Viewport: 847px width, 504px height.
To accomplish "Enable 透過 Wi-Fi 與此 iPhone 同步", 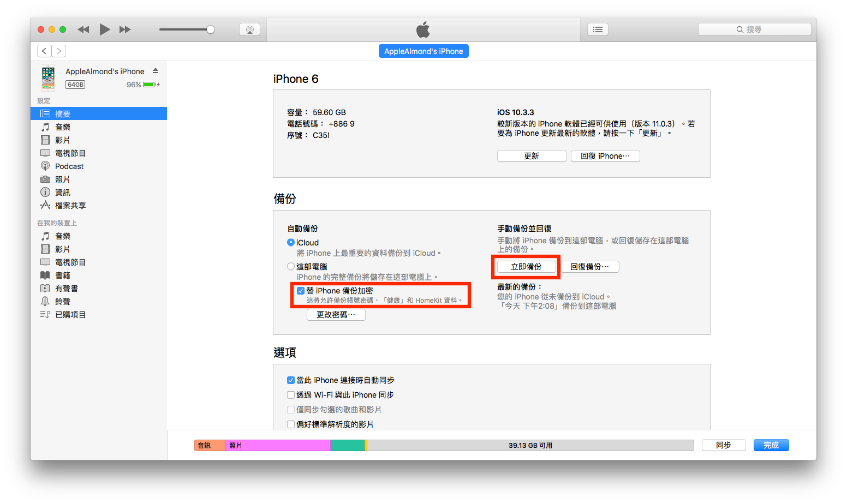I will [291, 395].
